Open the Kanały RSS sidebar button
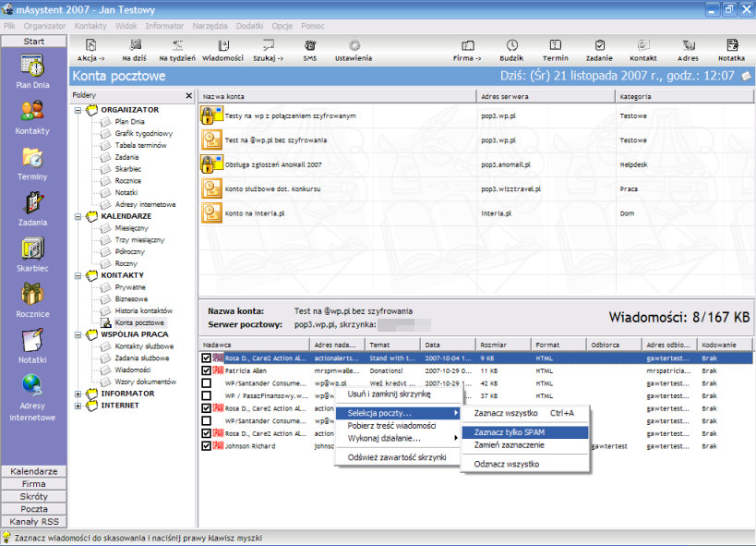 (34, 521)
